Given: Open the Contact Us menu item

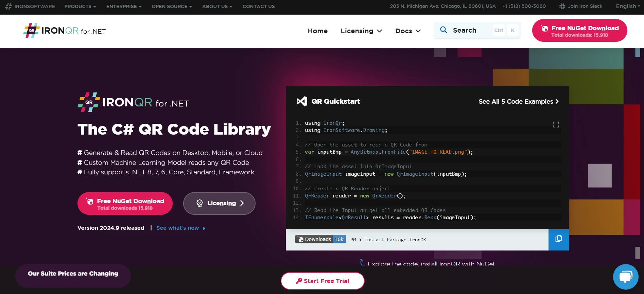Looking at the screenshot, I should coord(258,6).
